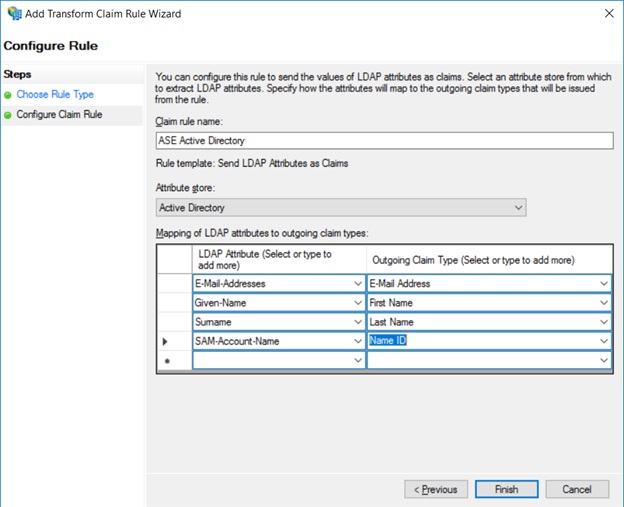
Task: Click the new row asterisk marker
Action: pos(166,361)
